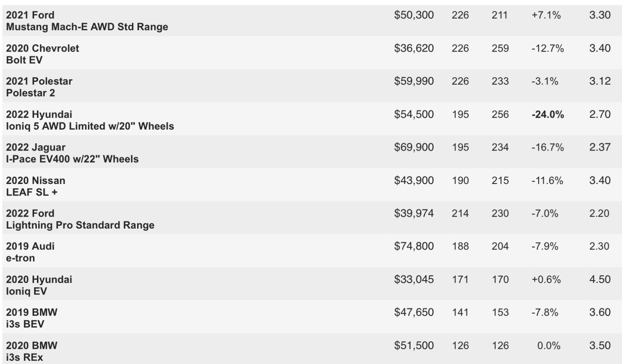Select the 2021 Polestar 2 entry
The height and width of the screenshot is (364, 622).
click(39, 87)
